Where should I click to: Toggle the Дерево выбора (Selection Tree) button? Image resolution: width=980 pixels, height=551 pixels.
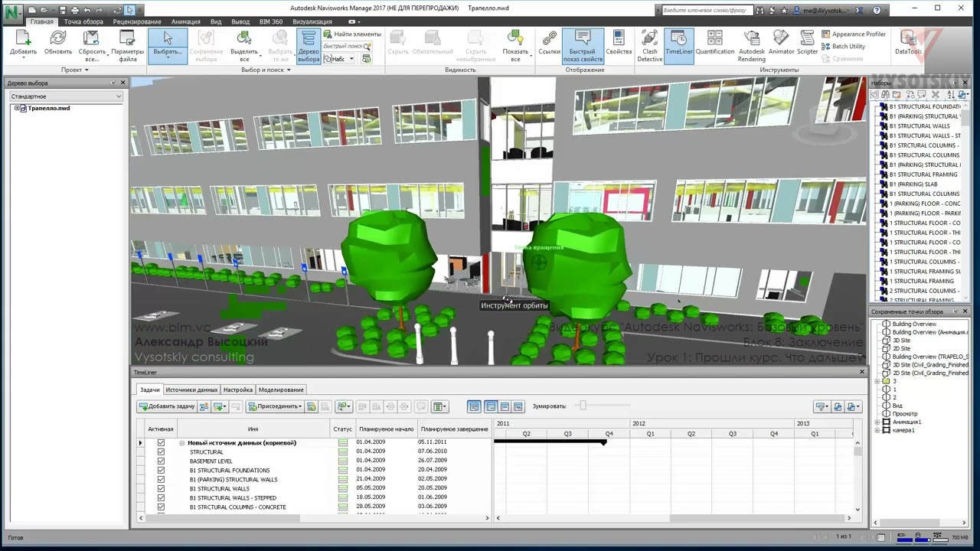coord(309,46)
